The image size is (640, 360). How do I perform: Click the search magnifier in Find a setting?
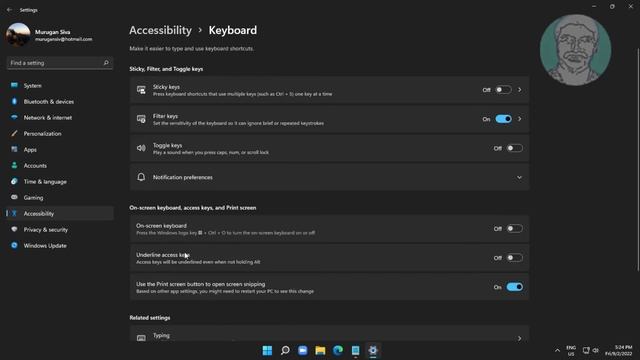[106, 63]
